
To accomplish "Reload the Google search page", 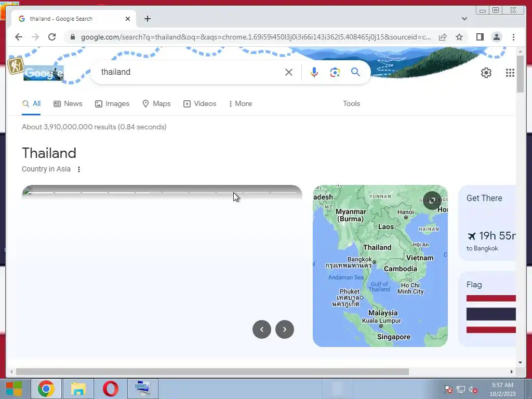I will point(52,37).
